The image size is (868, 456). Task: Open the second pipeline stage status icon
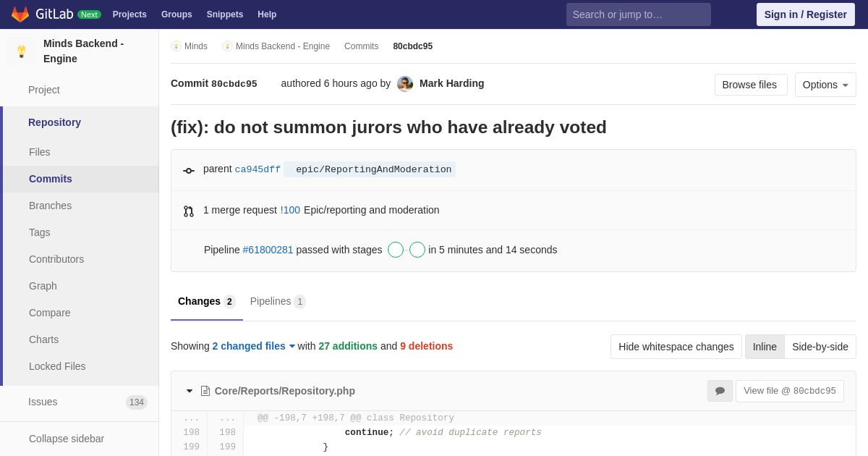coord(417,250)
